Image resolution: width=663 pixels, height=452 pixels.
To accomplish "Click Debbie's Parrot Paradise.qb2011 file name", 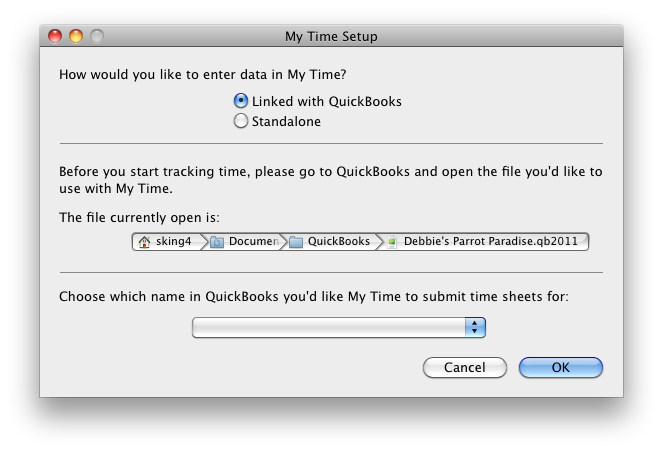I will tap(490, 241).
